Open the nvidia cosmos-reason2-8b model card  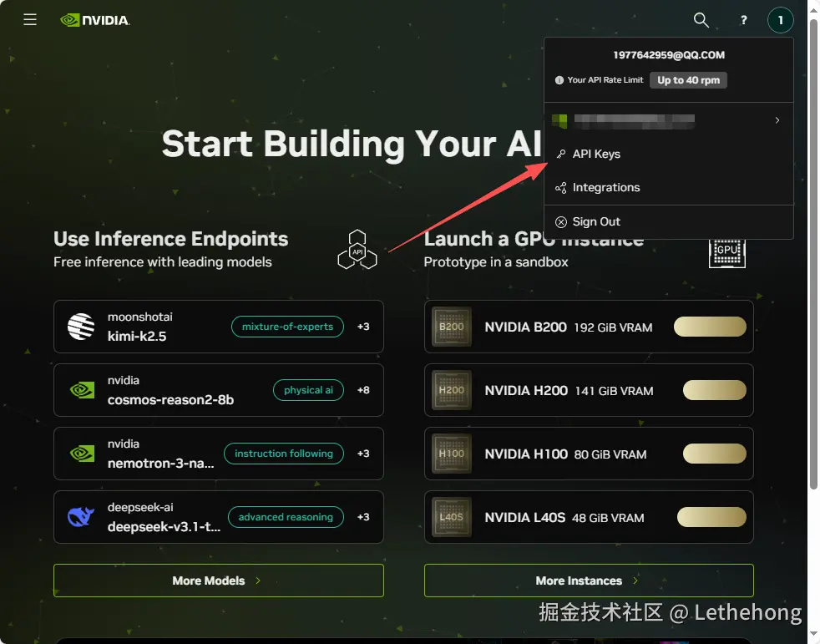[x=219, y=390]
